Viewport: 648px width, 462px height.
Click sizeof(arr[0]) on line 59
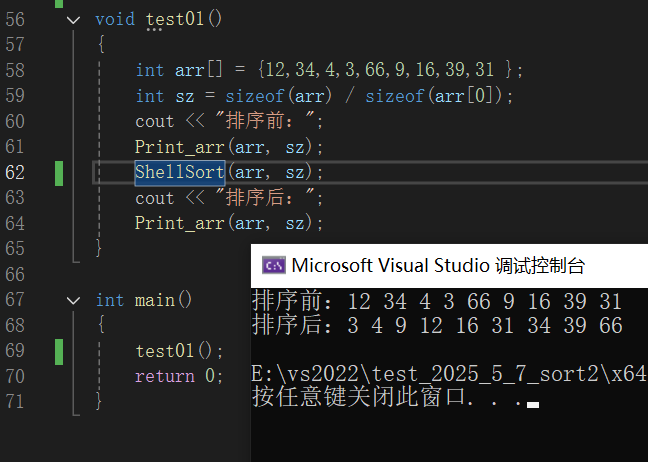434,96
